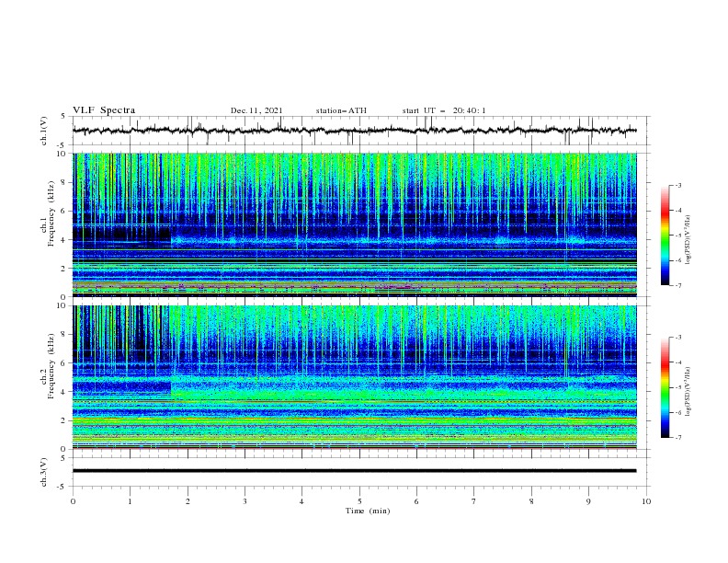Click the "Time (min)" axis title
The image size is (728, 563).
(x=368, y=511)
